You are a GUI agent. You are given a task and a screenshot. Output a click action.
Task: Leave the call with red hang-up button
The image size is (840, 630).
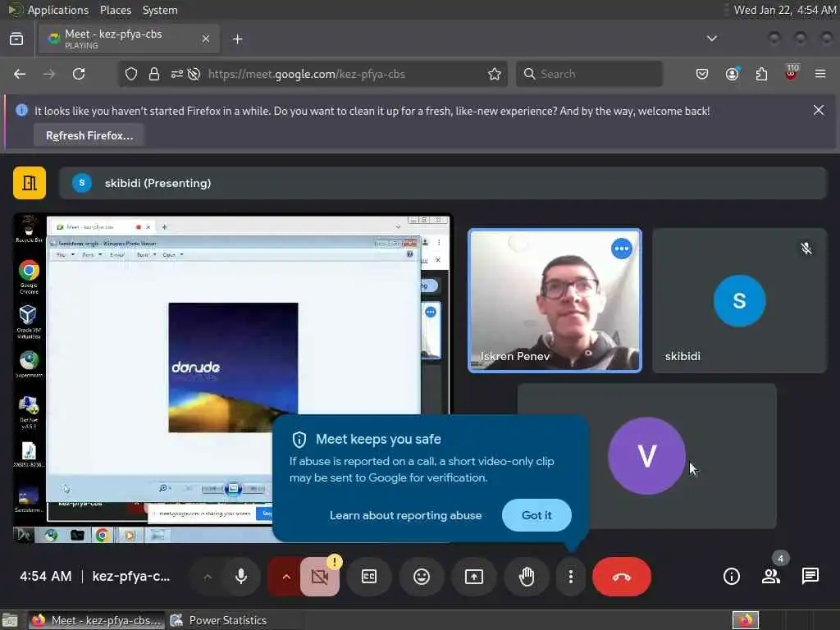[x=622, y=577]
